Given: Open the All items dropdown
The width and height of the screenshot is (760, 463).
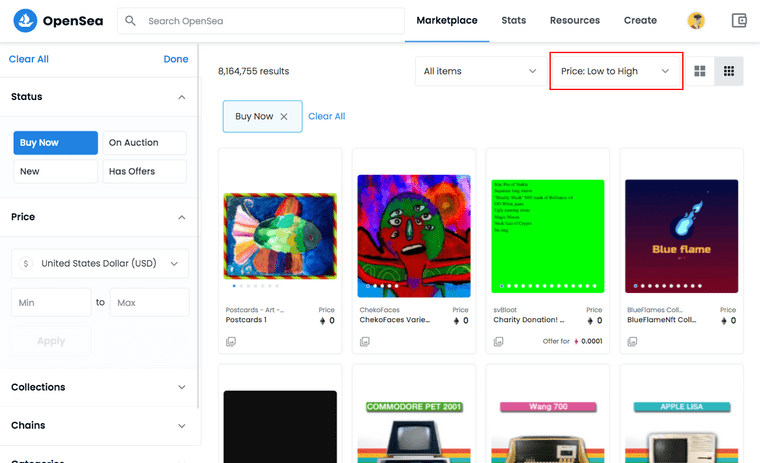Looking at the screenshot, I should pyautogui.click(x=481, y=71).
